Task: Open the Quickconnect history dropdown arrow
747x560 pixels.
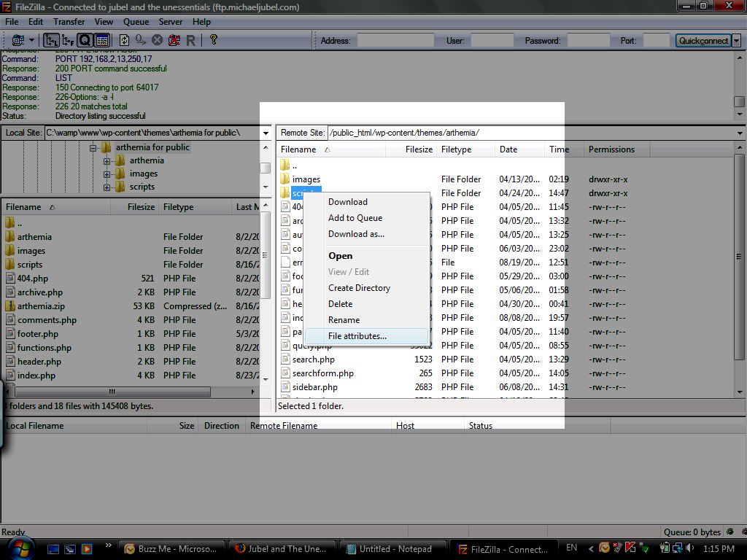Action: pyautogui.click(x=736, y=41)
